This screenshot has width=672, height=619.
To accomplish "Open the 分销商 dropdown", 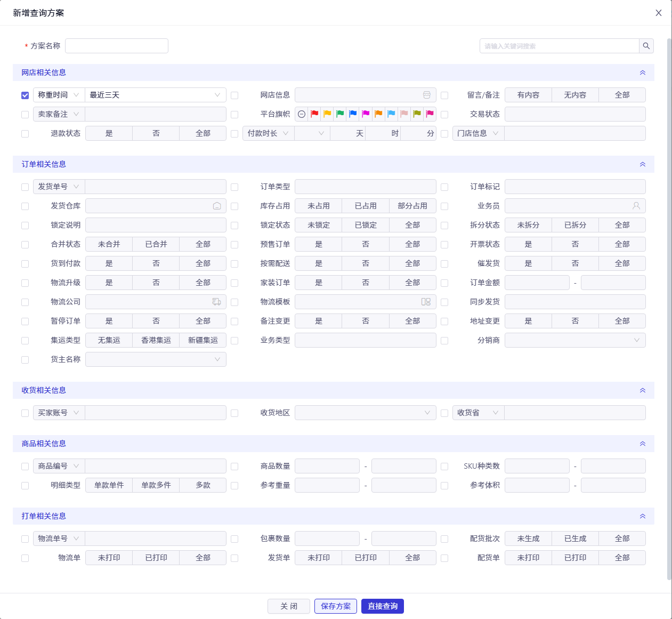I will click(x=575, y=340).
